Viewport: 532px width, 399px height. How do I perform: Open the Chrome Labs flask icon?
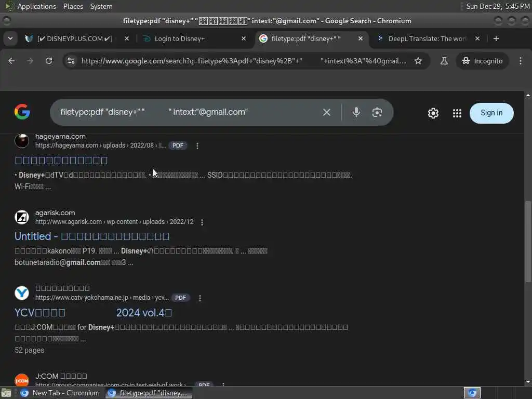point(444,61)
